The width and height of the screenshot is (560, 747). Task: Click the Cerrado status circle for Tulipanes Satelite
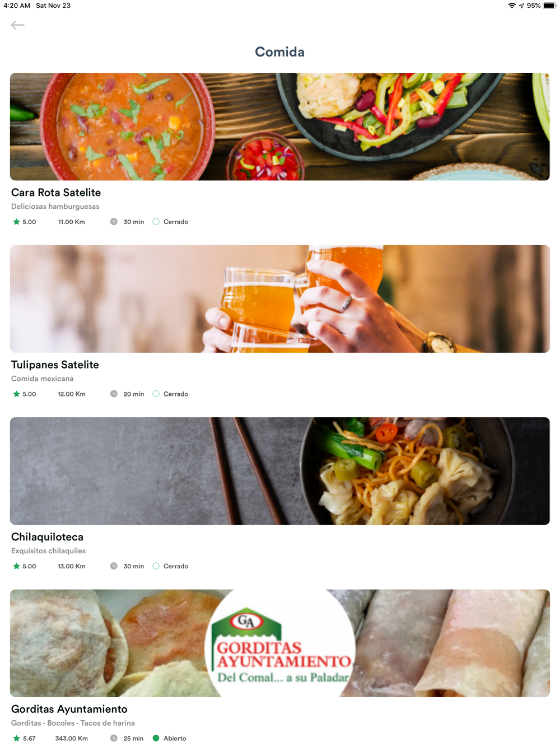[156, 394]
